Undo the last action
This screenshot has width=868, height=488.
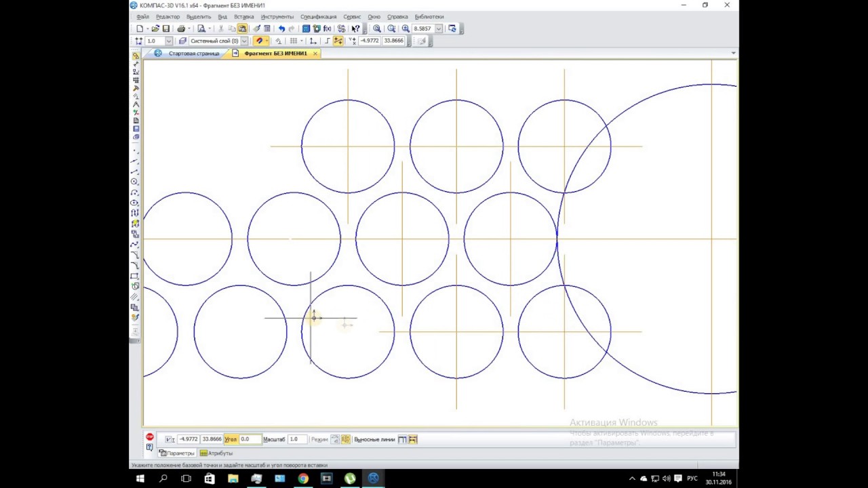pyautogui.click(x=281, y=28)
